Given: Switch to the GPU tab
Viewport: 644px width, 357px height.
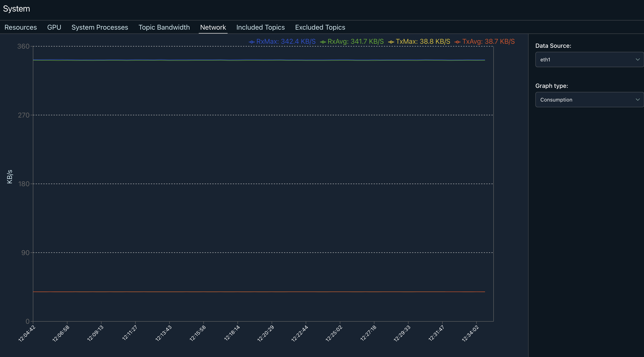Looking at the screenshot, I should (x=54, y=27).
